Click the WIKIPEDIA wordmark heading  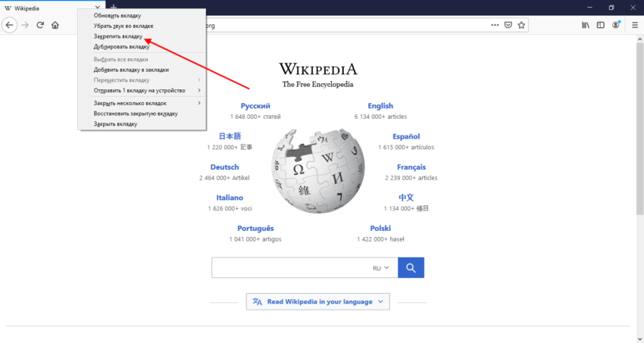click(318, 68)
